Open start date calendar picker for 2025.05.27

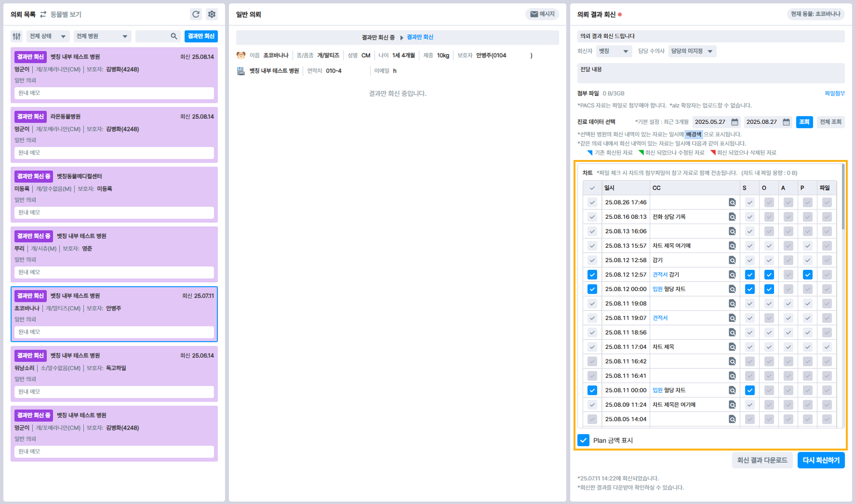tap(735, 122)
